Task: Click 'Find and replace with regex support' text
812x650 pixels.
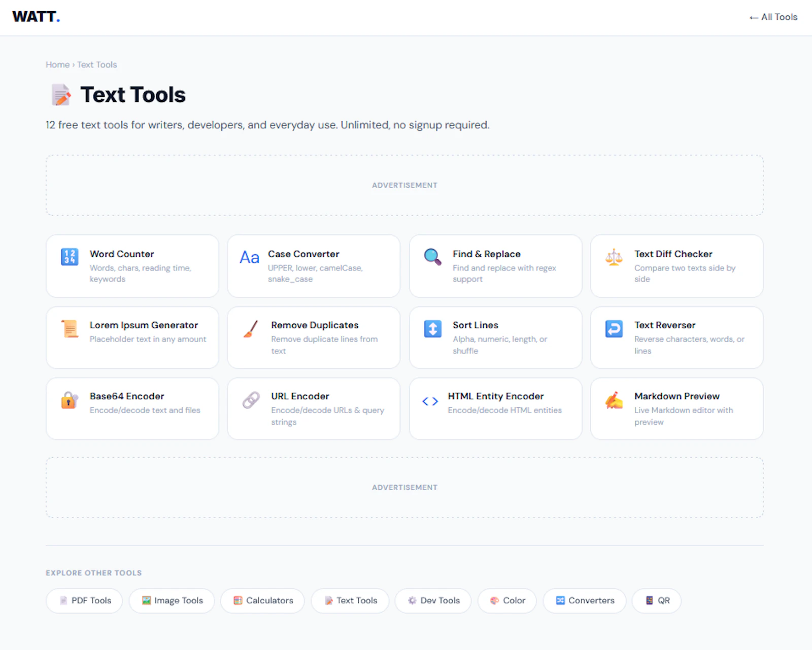Action: 504,273
